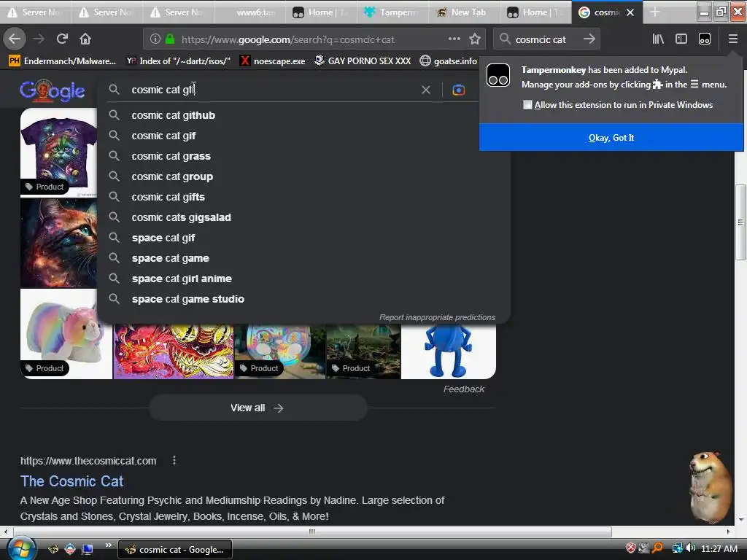Image resolution: width=747 pixels, height=560 pixels.
Task: Click the magnifier search tray icon
Action: pyautogui.click(x=657, y=548)
